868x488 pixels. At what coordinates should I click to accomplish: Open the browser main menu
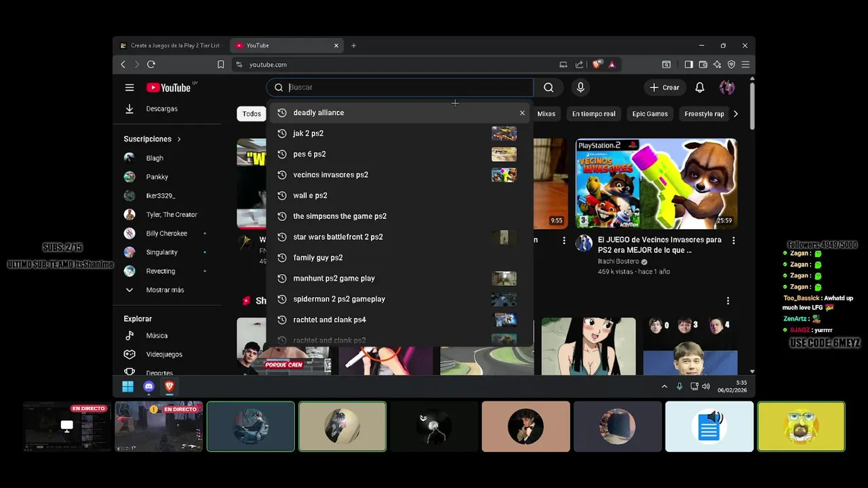tap(745, 64)
